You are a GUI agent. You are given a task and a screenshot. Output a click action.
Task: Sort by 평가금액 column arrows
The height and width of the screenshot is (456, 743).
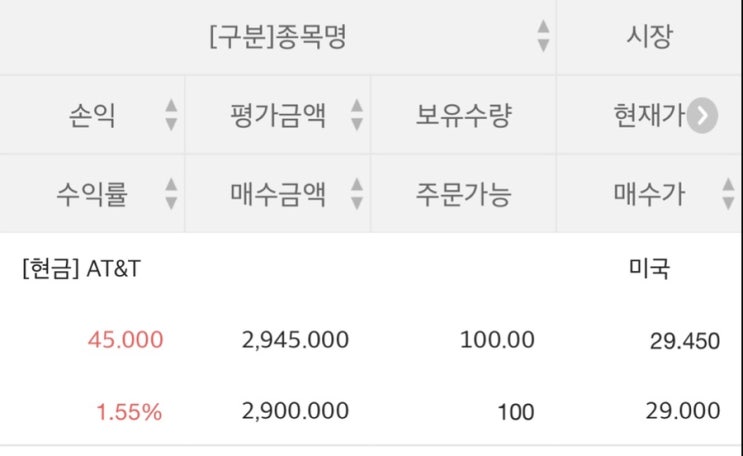point(357,115)
